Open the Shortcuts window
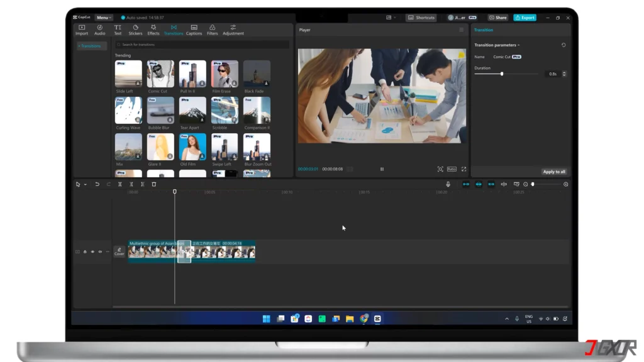 (x=421, y=18)
